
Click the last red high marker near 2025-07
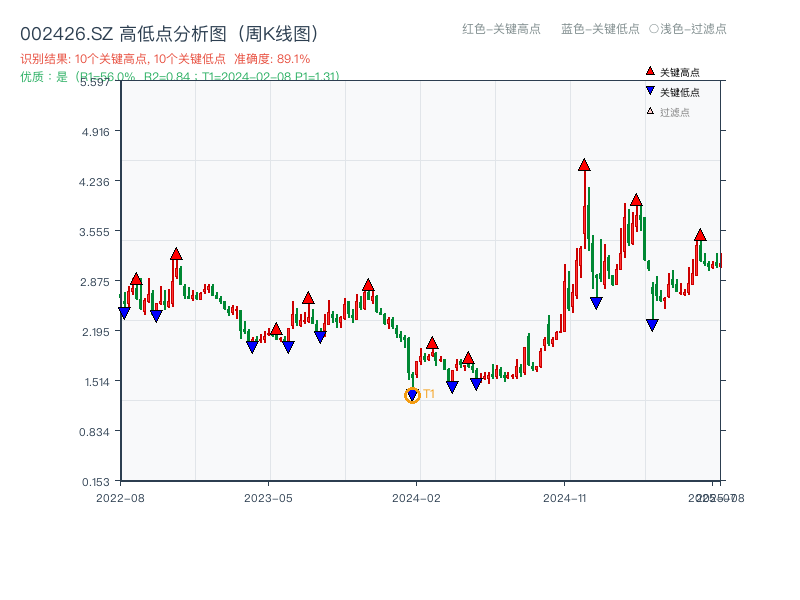[x=700, y=235]
